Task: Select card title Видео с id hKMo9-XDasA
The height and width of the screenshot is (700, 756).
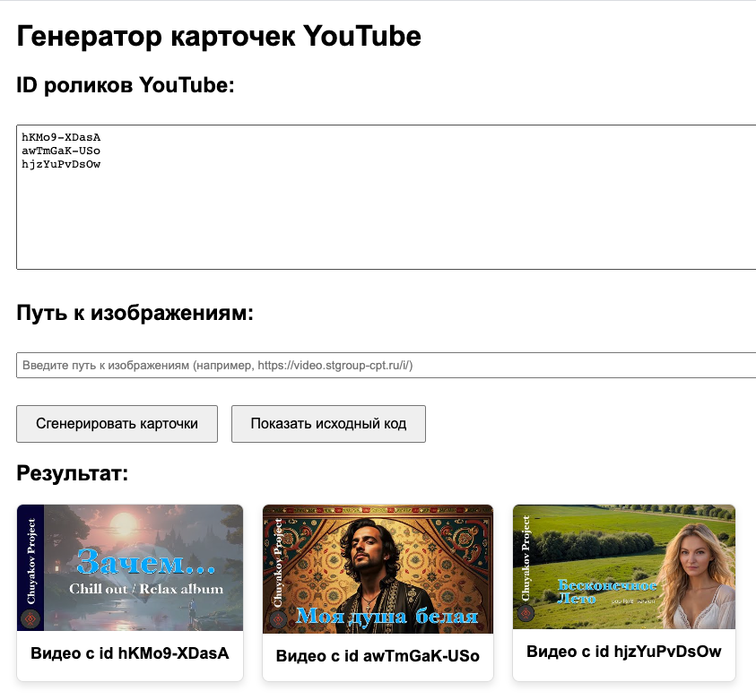Action: (130, 653)
